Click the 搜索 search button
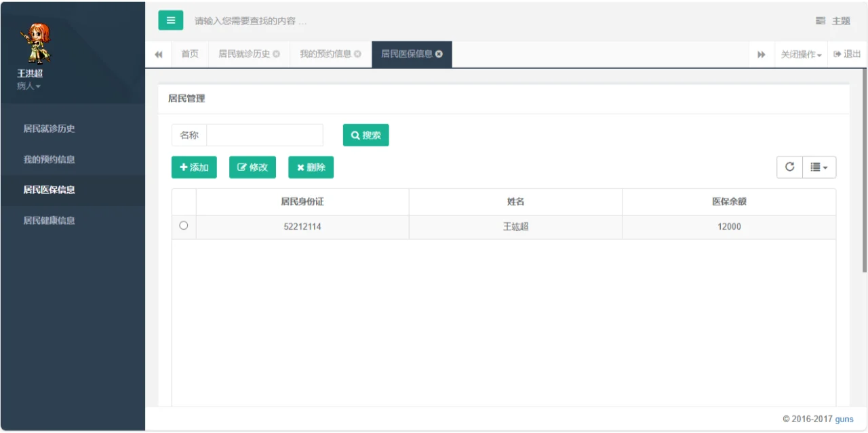868x433 pixels. pos(366,135)
